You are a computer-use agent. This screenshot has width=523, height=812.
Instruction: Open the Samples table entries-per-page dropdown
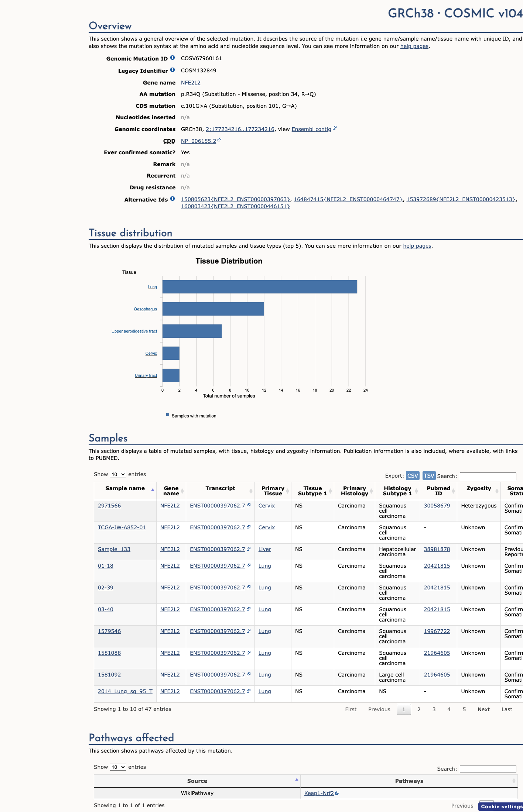(118, 474)
